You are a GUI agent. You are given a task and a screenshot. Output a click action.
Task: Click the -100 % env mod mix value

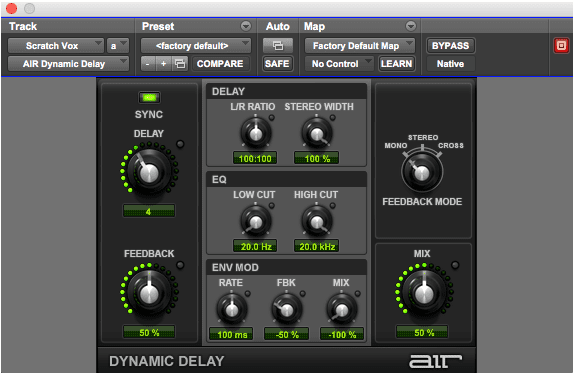342,334
